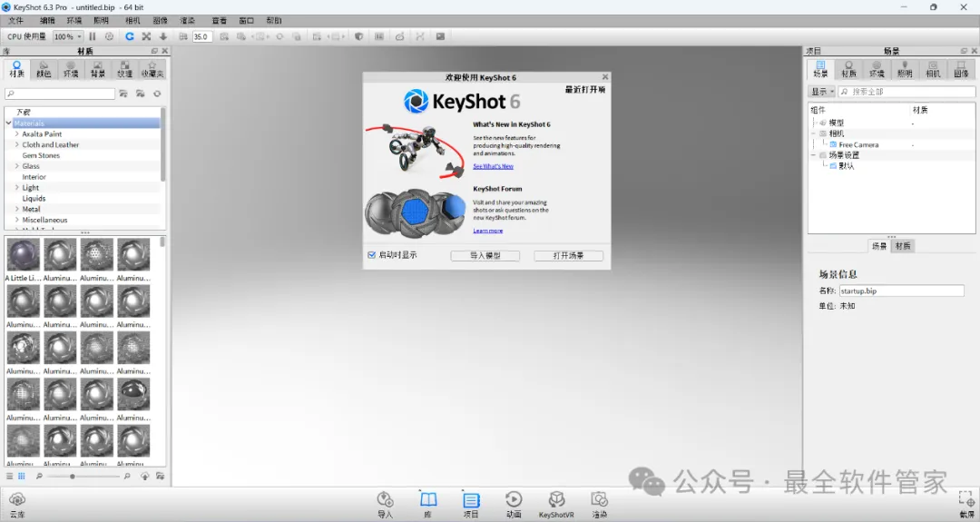
Task: Switch to 收藏夹 favorites tab in library
Action: click(x=152, y=69)
